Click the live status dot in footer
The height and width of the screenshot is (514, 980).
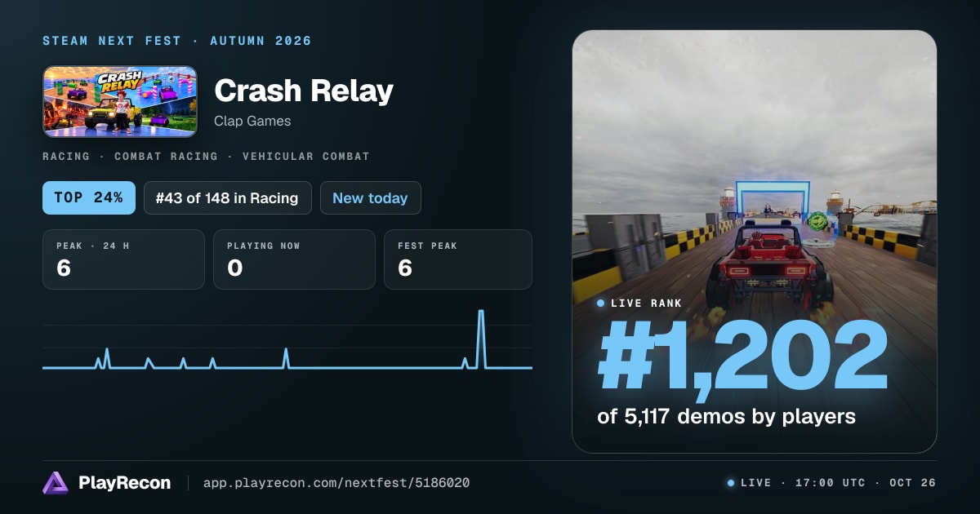[731, 483]
